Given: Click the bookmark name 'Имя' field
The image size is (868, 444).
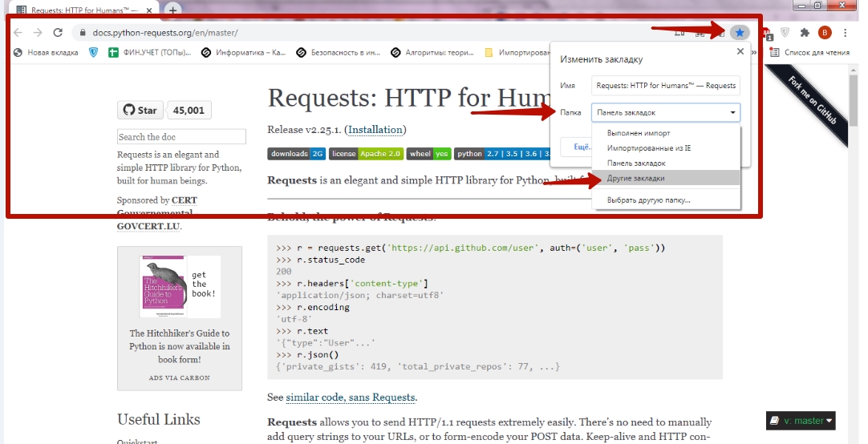Looking at the screenshot, I should (x=665, y=86).
